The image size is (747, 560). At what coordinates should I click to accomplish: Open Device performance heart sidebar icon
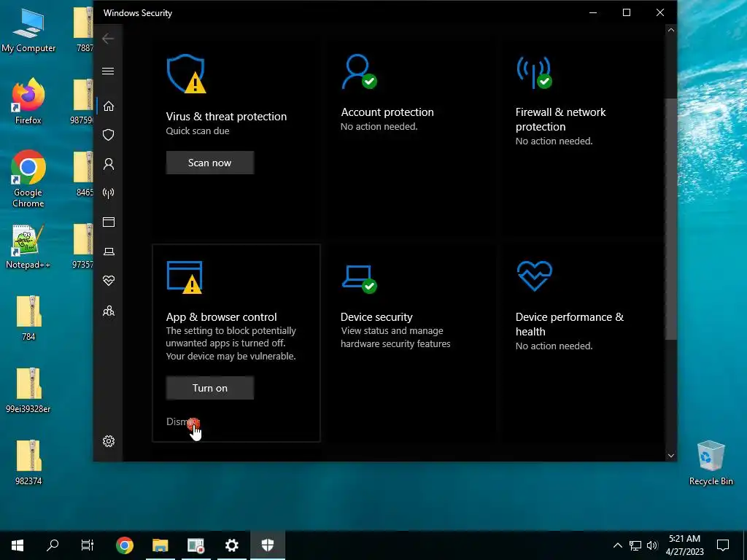coord(109,281)
